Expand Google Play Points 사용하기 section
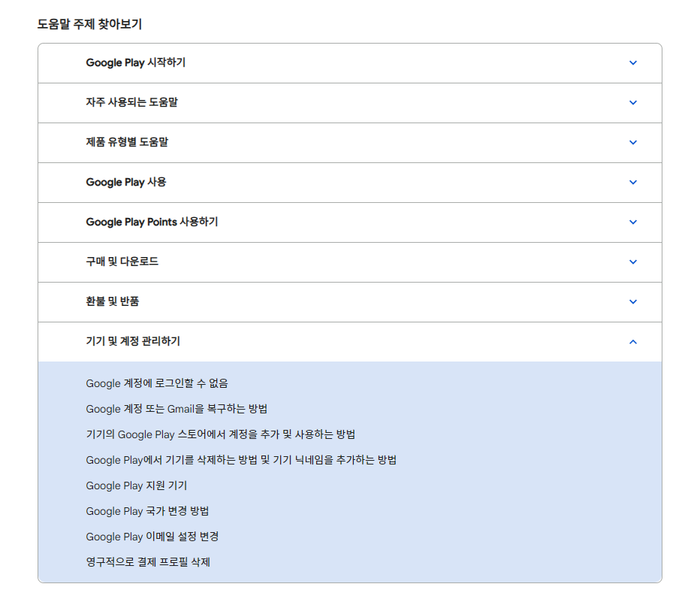This screenshot has width=700, height=596. pos(349,222)
